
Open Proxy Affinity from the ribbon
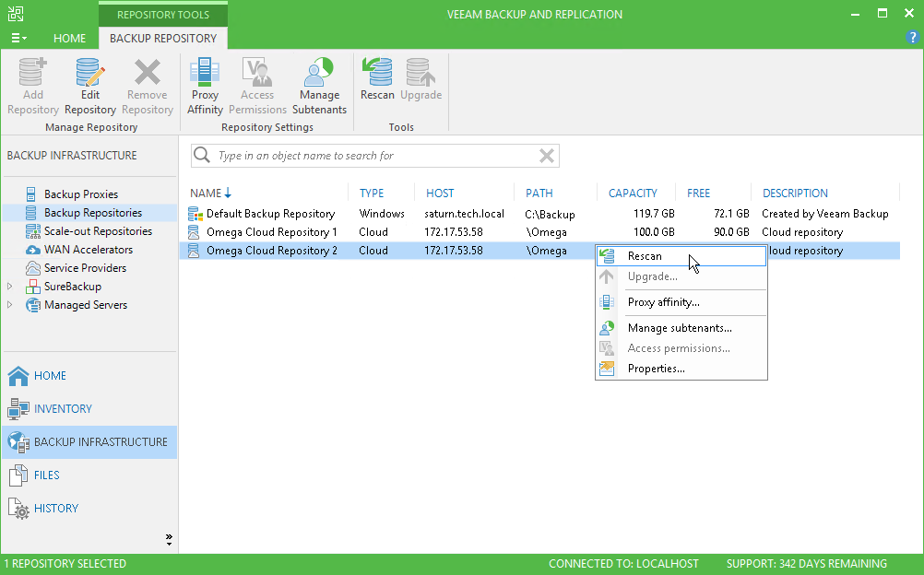(205, 71)
